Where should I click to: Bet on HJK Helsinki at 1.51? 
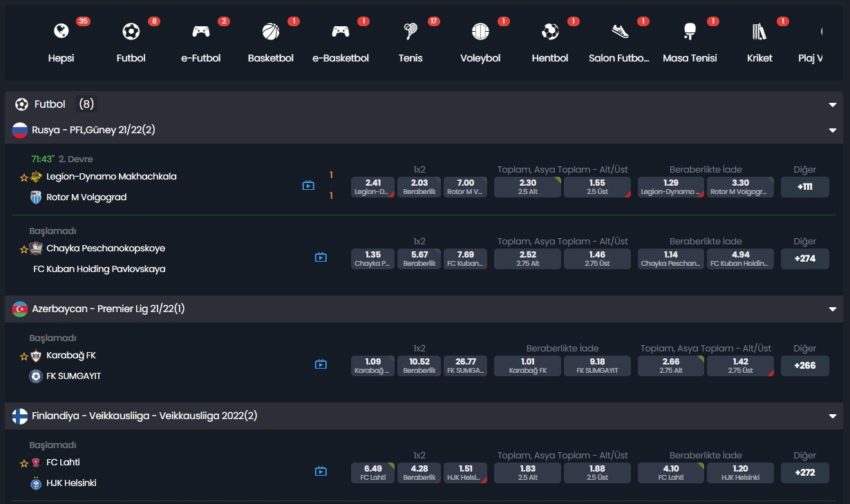point(465,472)
